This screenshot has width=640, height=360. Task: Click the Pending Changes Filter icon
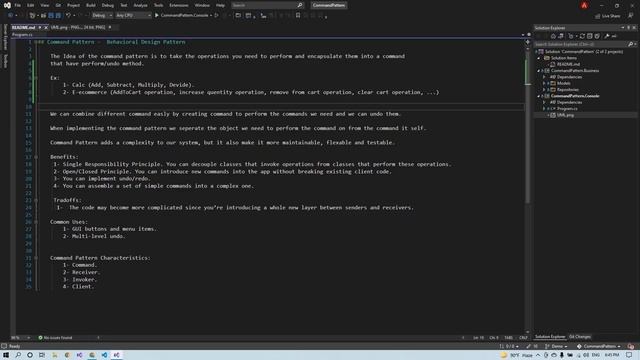click(x=571, y=36)
